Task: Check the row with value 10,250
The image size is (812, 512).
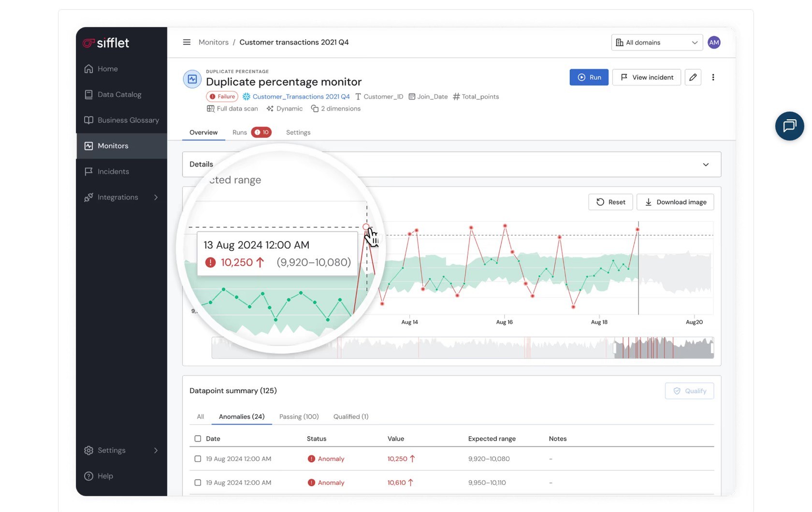Action: (x=198, y=459)
